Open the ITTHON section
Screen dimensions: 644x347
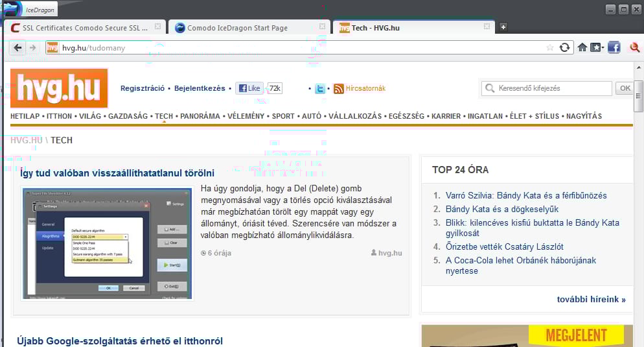click(59, 116)
